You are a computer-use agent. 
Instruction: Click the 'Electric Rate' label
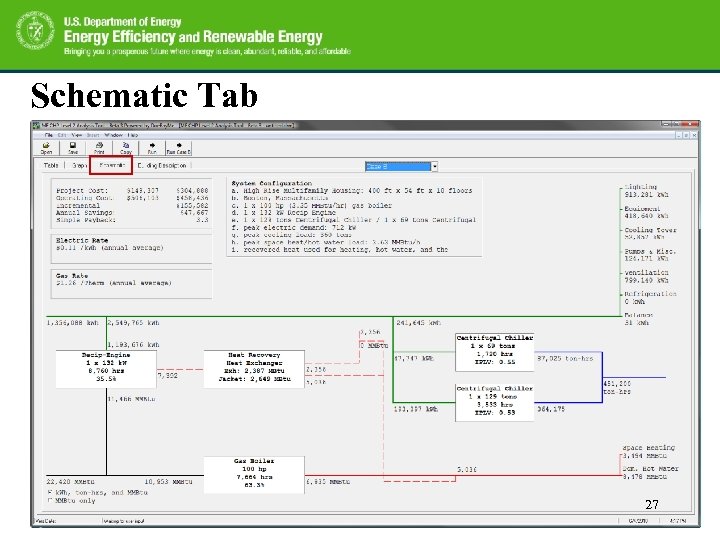[x=82, y=240]
